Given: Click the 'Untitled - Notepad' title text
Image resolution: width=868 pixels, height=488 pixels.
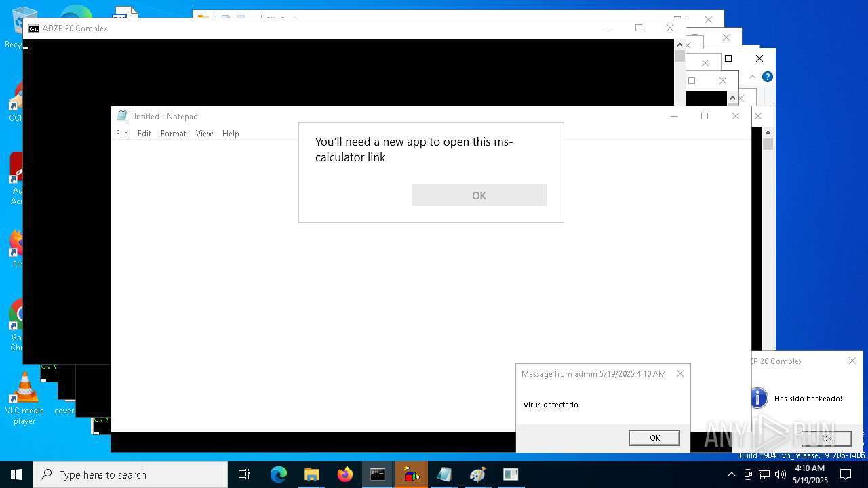Looking at the screenshot, I should [x=165, y=117].
